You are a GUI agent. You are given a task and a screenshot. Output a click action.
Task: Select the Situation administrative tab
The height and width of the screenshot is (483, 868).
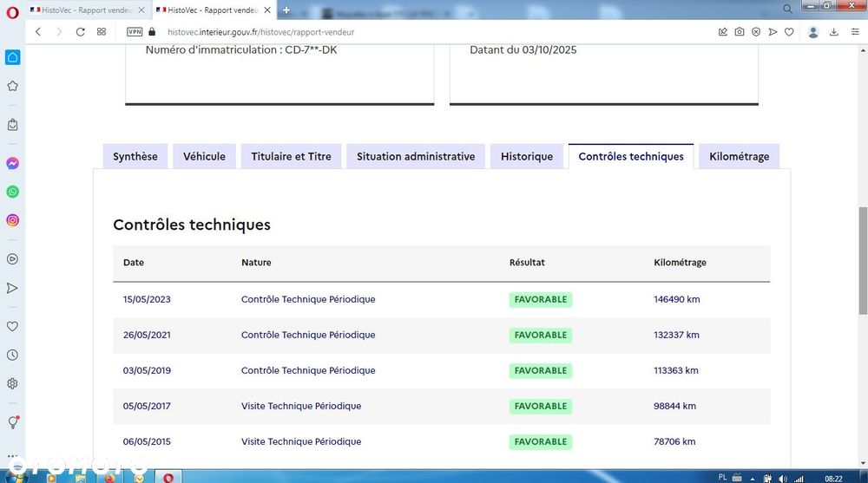(416, 157)
